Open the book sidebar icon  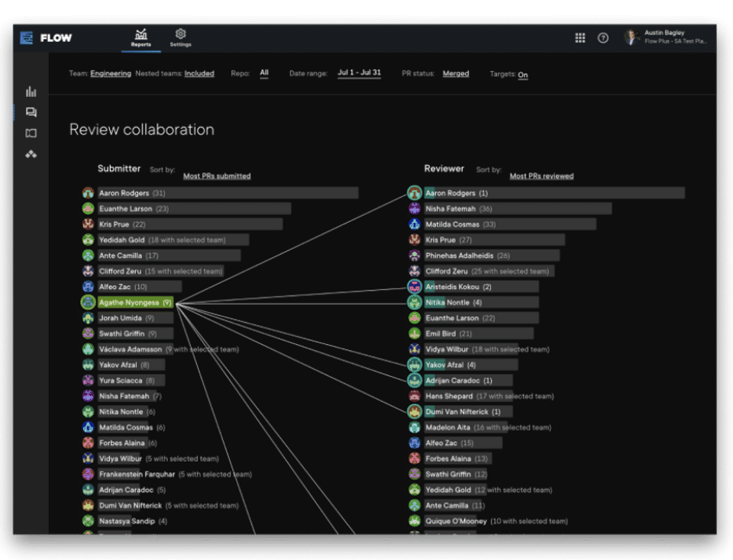(31, 133)
